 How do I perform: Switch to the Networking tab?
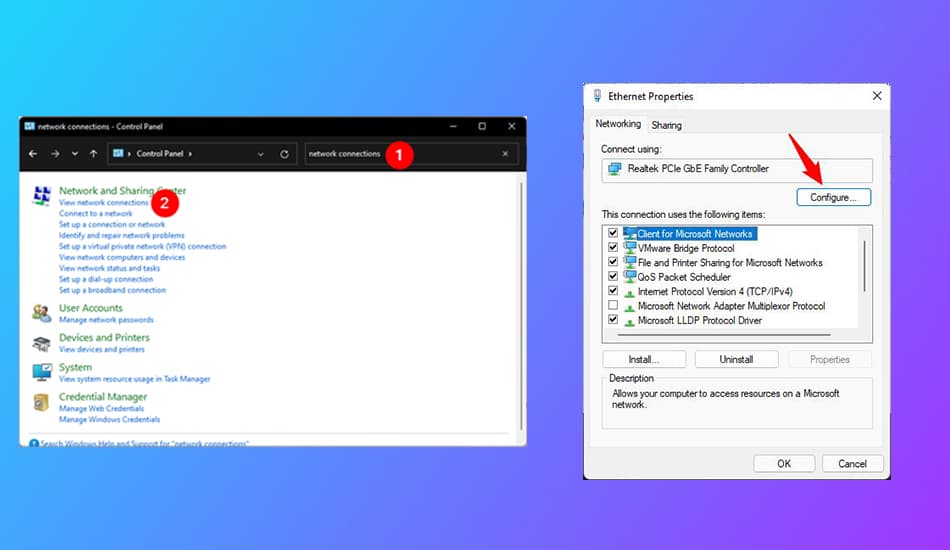pos(617,124)
